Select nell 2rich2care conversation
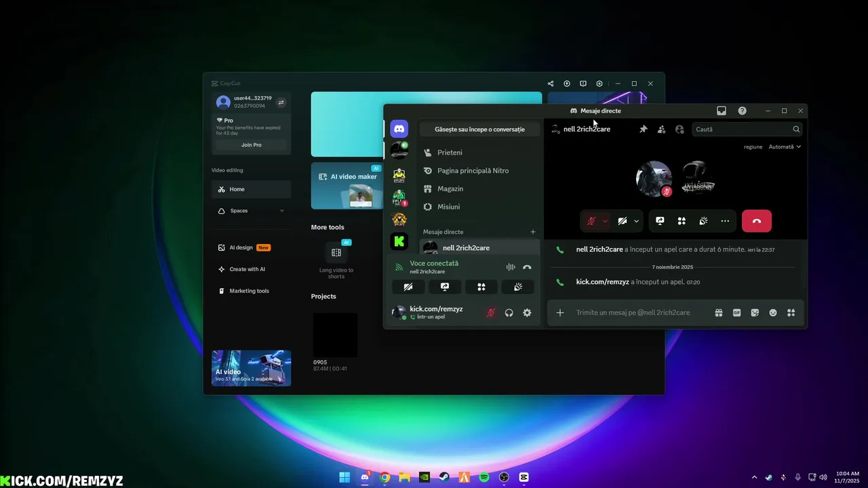The width and height of the screenshot is (868, 488). pos(480,247)
